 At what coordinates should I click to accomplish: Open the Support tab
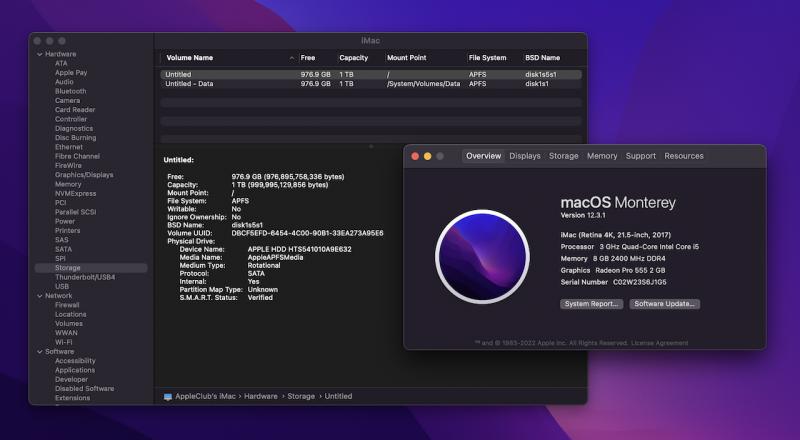point(641,156)
